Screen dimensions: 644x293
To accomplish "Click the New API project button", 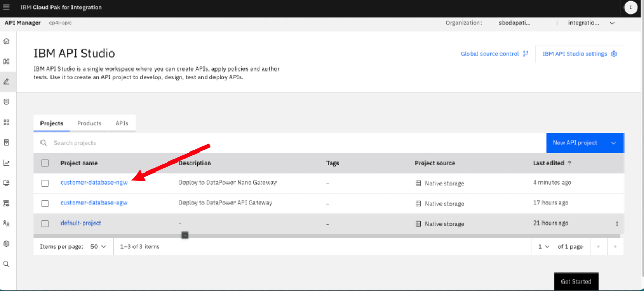I will [575, 143].
